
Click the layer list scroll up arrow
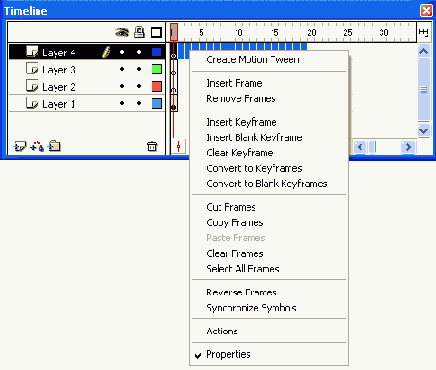tap(424, 51)
